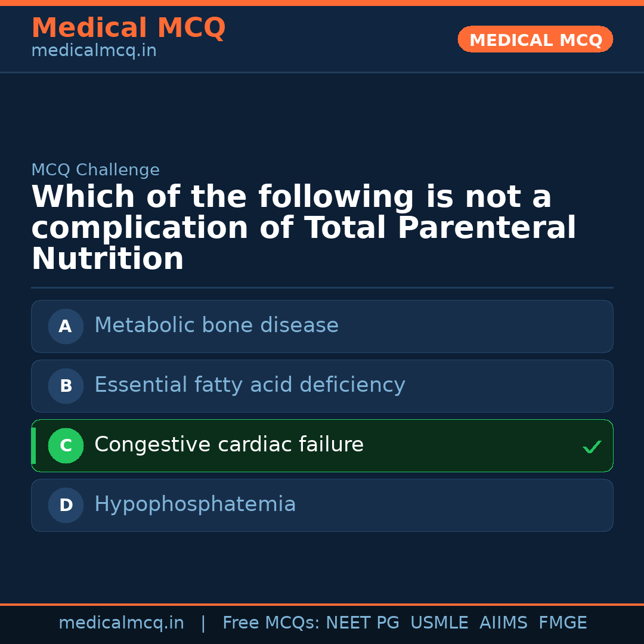This screenshot has height=644, width=644.
Task: Click the green checkmark on option C
Action: pos(592,445)
